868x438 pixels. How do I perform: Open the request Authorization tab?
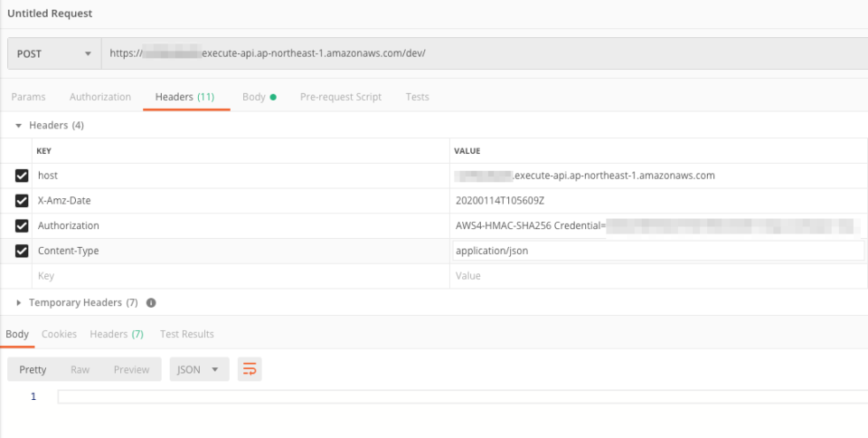100,97
